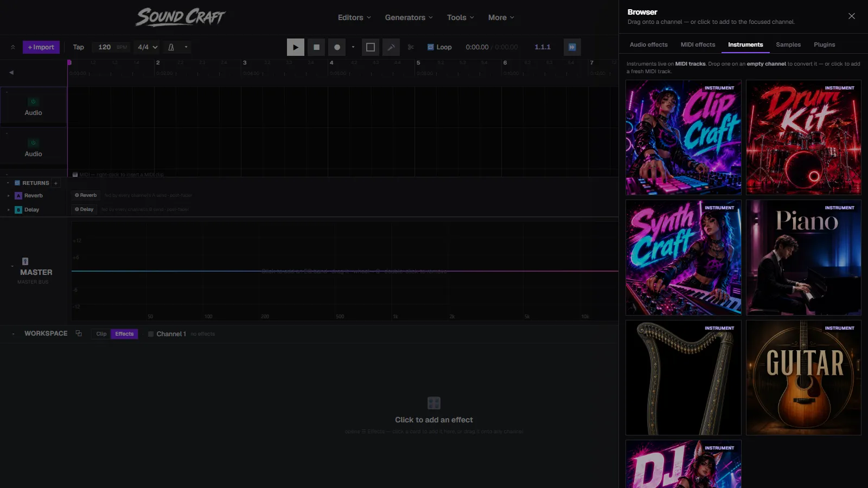Click the Reverb return's A badge
The height and width of the screenshot is (488, 868).
pyautogui.click(x=18, y=196)
